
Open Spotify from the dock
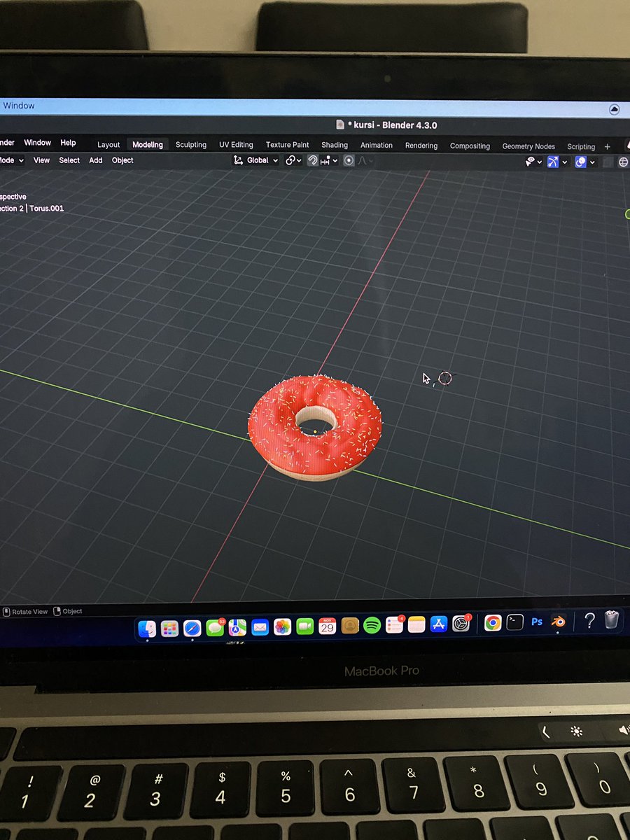pyautogui.click(x=372, y=625)
